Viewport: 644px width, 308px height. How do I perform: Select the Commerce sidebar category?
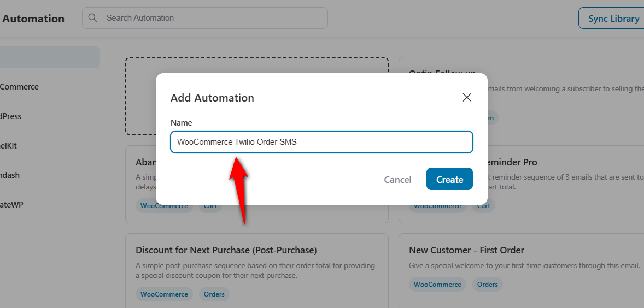click(19, 87)
